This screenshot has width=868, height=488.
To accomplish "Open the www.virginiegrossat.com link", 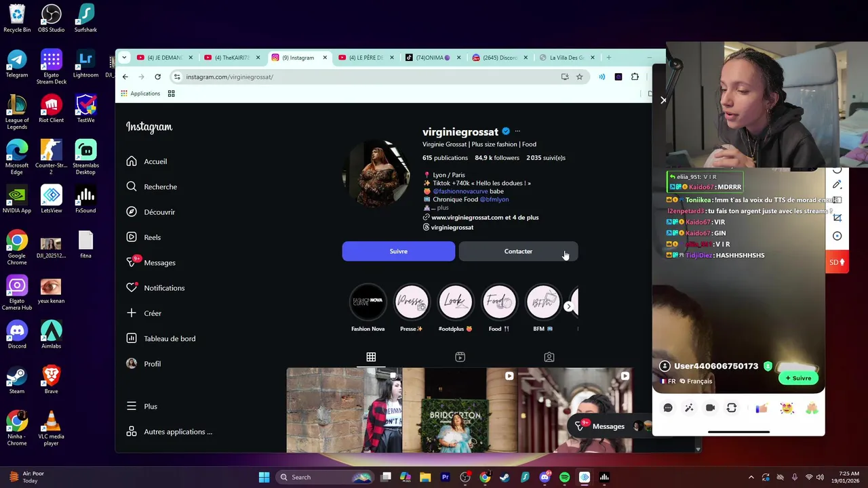I will tap(485, 218).
